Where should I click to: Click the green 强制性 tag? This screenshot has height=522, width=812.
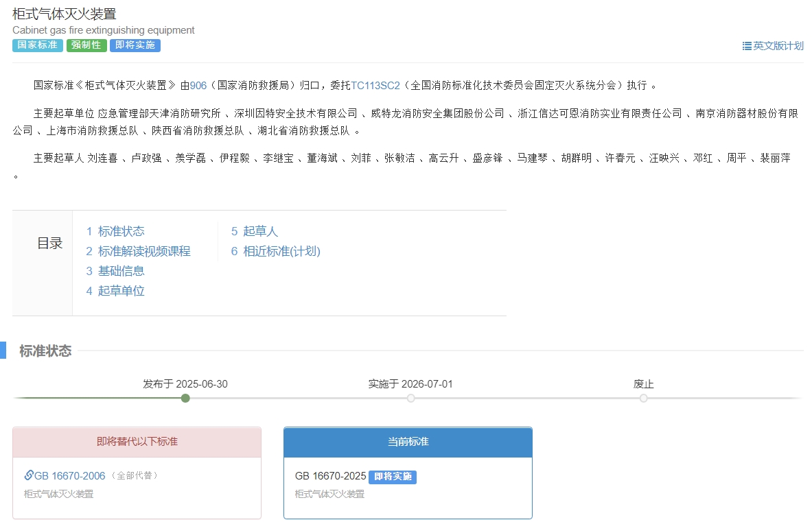pos(86,45)
